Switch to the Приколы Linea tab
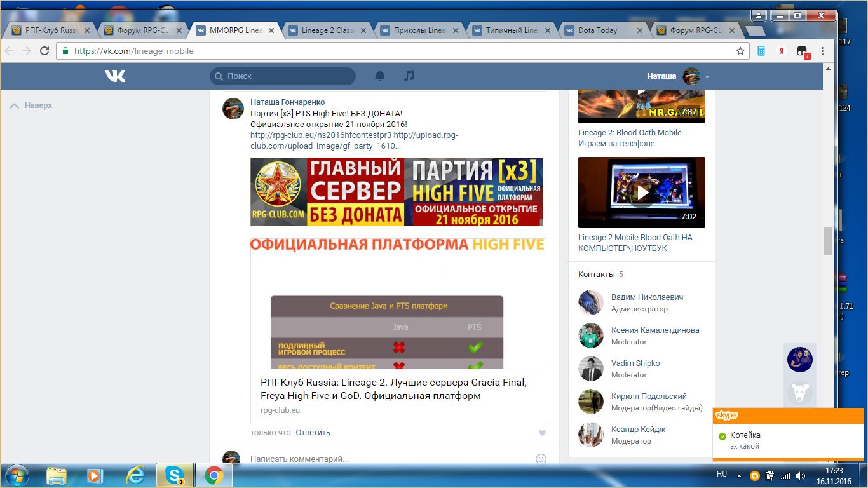868x488 pixels. pyautogui.click(x=421, y=30)
